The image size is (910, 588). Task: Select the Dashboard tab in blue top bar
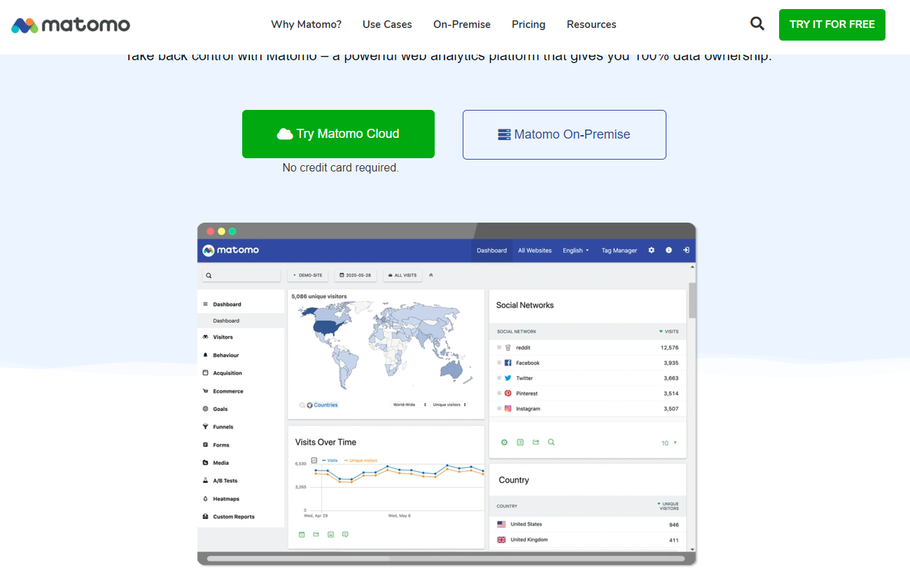(x=492, y=250)
